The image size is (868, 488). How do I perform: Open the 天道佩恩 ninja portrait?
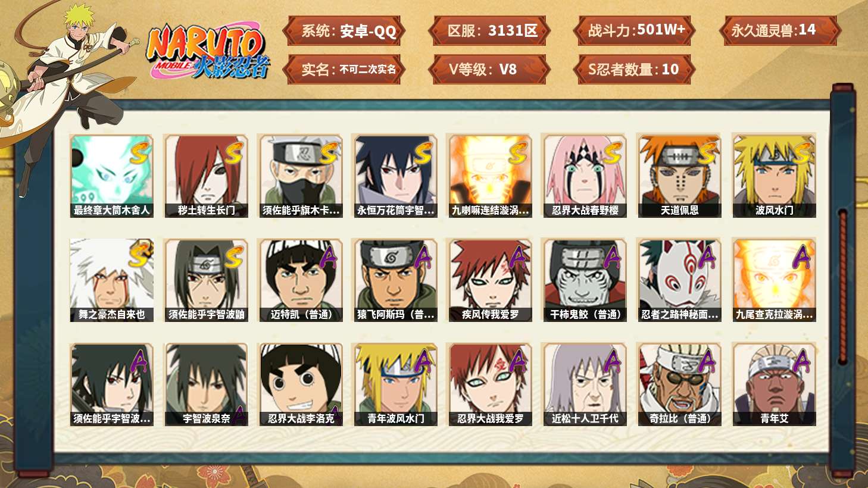[x=679, y=176]
